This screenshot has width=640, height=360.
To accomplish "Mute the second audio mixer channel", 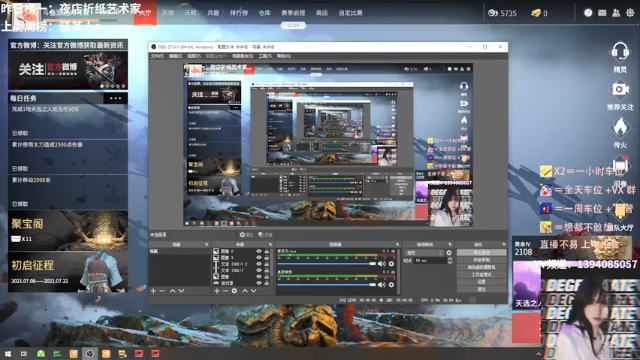I will pyautogui.click(x=382, y=285).
